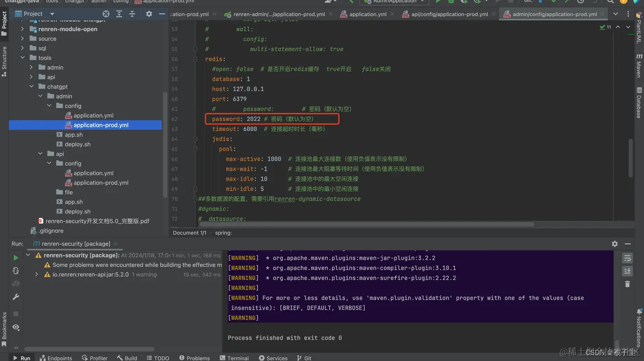The image size is (644, 361).
Task: Open Project panel settings gear
Action: (x=149, y=14)
